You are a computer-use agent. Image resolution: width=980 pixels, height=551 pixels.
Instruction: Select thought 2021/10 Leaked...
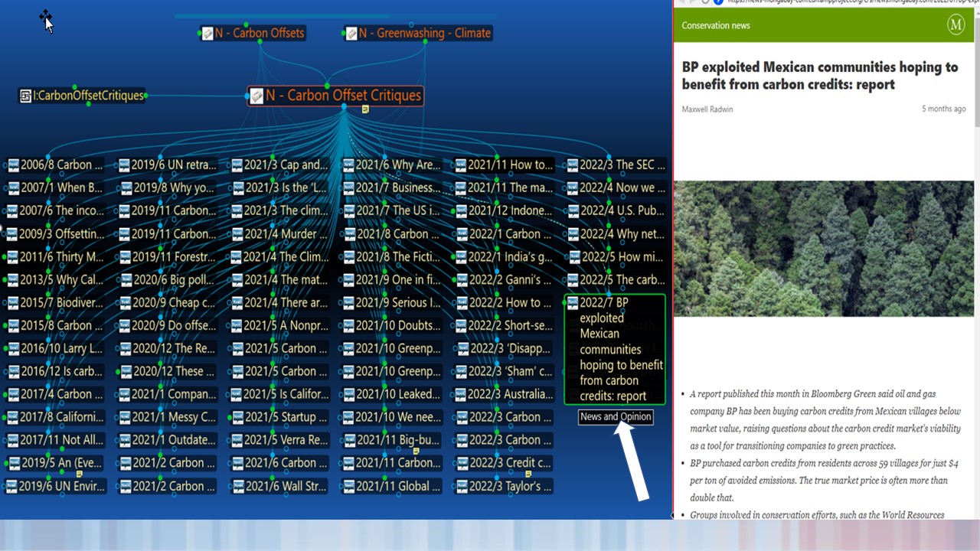click(x=392, y=395)
